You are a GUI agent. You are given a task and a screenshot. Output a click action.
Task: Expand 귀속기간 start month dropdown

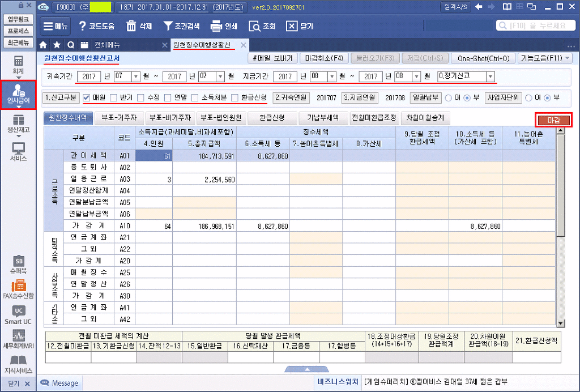coord(136,76)
